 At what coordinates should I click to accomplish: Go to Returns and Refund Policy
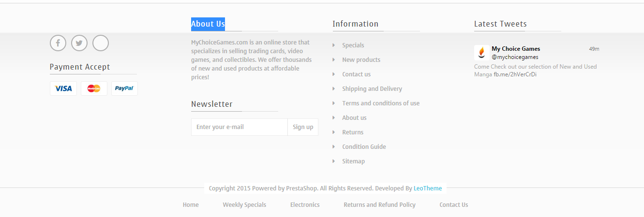coord(379,205)
